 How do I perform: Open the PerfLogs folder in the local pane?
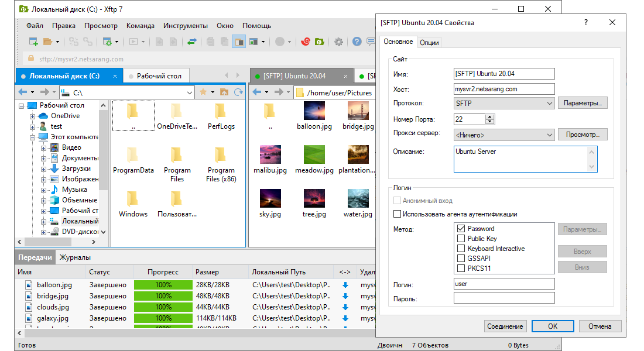tap(221, 116)
